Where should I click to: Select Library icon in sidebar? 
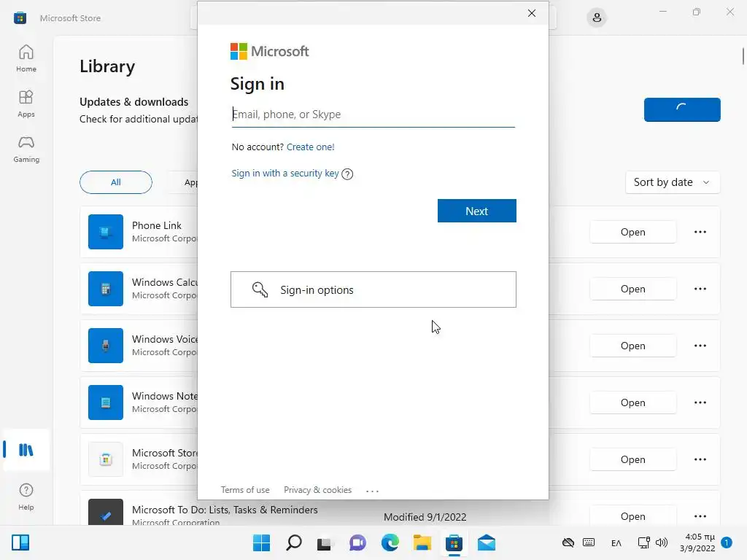click(26, 449)
